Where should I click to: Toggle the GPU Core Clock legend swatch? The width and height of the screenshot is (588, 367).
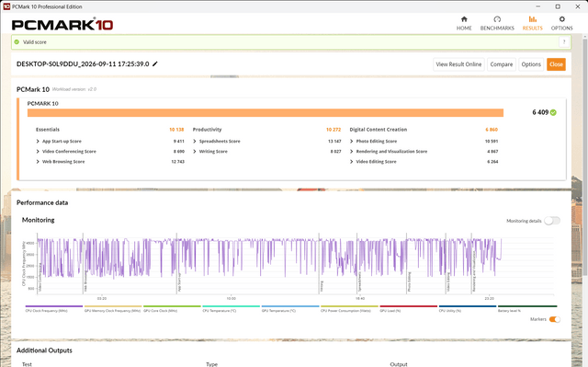[172, 306]
